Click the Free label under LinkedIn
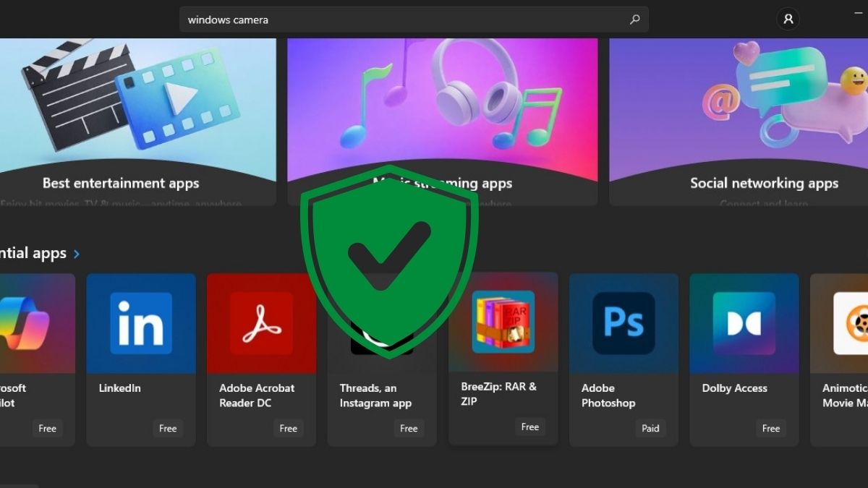868x488 pixels. tap(168, 428)
